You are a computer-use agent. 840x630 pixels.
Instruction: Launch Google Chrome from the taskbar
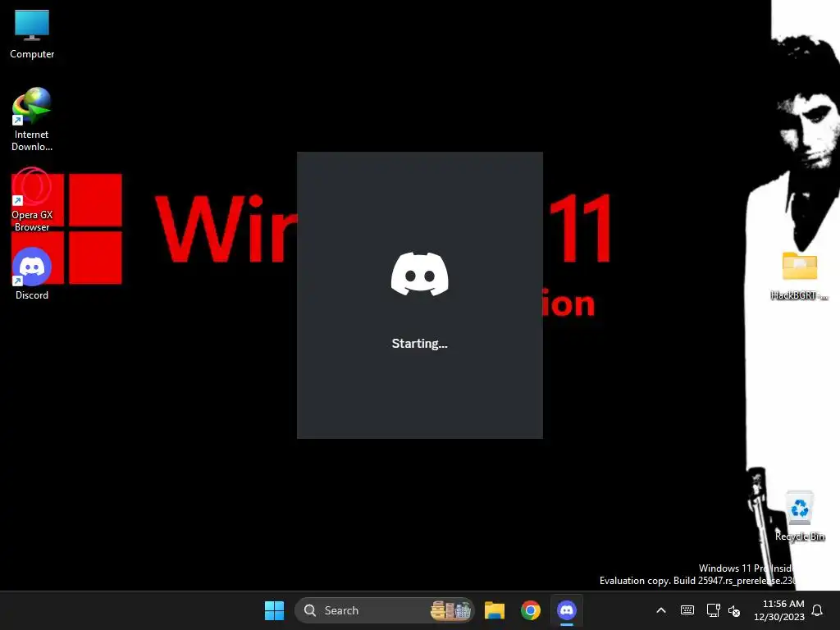(x=531, y=610)
